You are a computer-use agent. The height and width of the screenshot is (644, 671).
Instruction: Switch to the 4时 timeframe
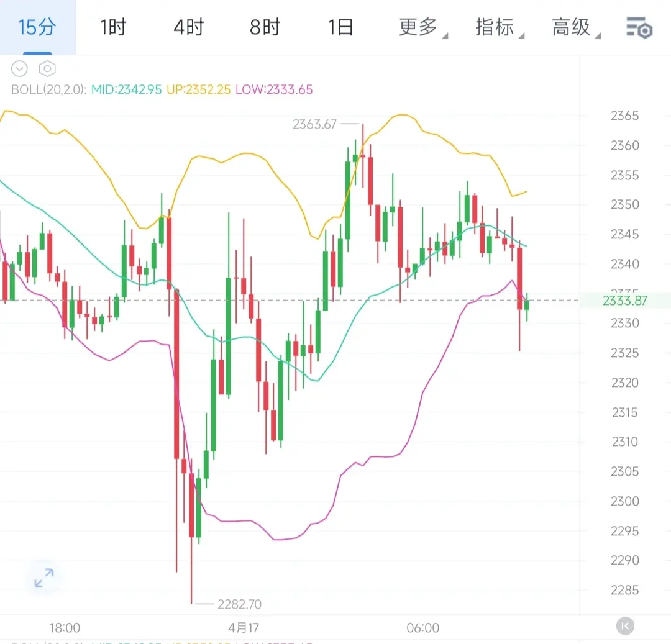(189, 27)
